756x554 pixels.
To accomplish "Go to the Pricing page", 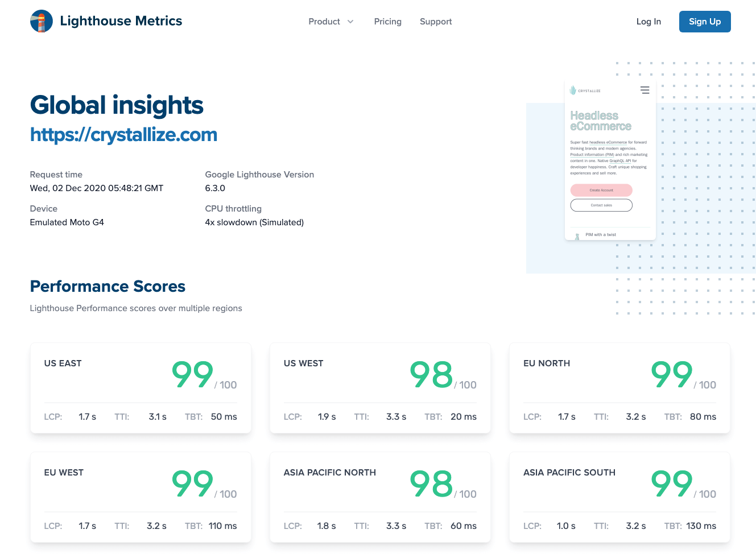I will pos(388,22).
